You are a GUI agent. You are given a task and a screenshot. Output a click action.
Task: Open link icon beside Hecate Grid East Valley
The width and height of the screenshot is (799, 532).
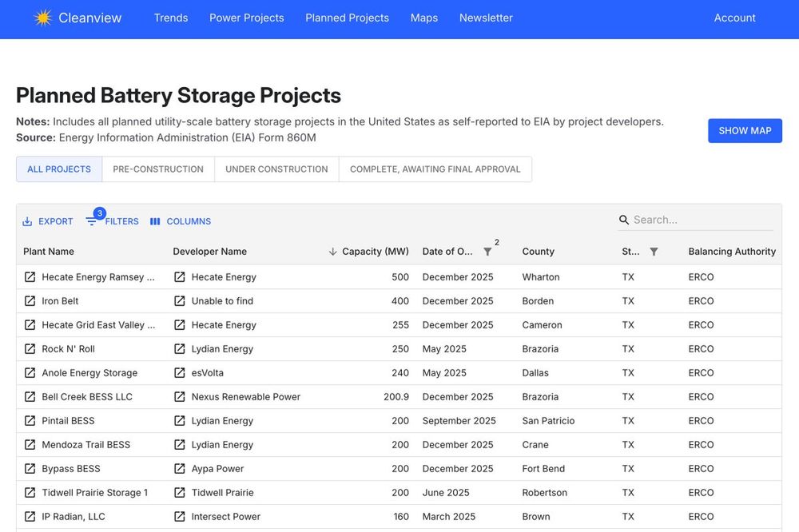tap(30, 324)
